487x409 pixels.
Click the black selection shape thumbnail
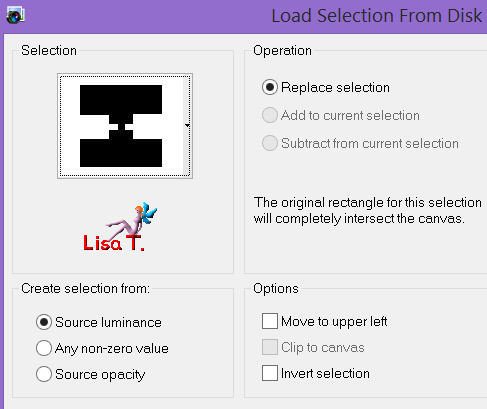[x=121, y=126]
